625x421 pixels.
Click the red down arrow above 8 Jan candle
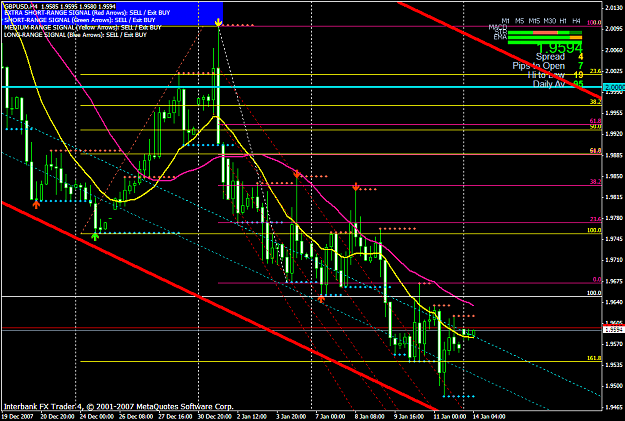(x=356, y=187)
